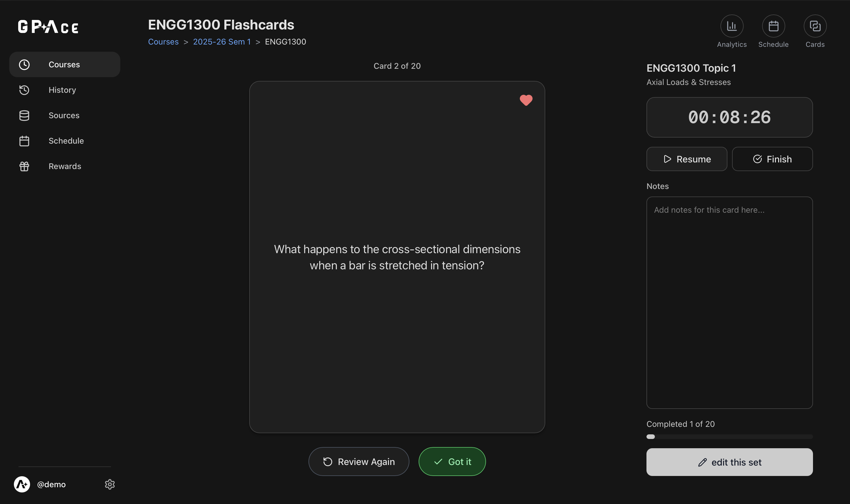Navigate to 2025-26 Sem 1 breadcrumb
The image size is (850, 504).
coord(221,42)
